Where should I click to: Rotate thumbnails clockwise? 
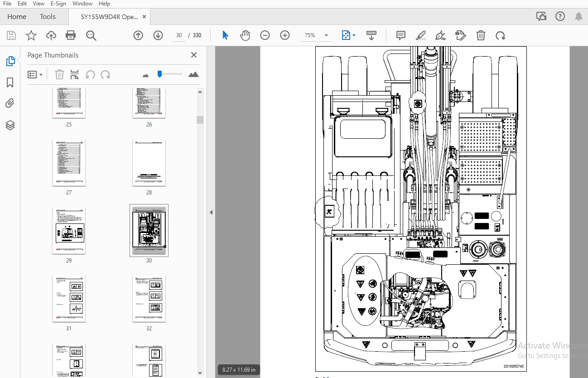[106, 74]
